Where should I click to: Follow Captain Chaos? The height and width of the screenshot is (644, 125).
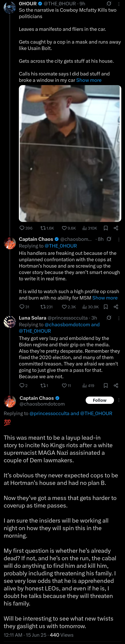100,400
